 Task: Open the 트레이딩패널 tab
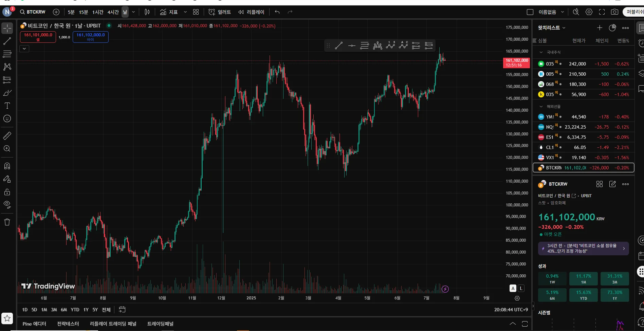(x=160, y=324)
